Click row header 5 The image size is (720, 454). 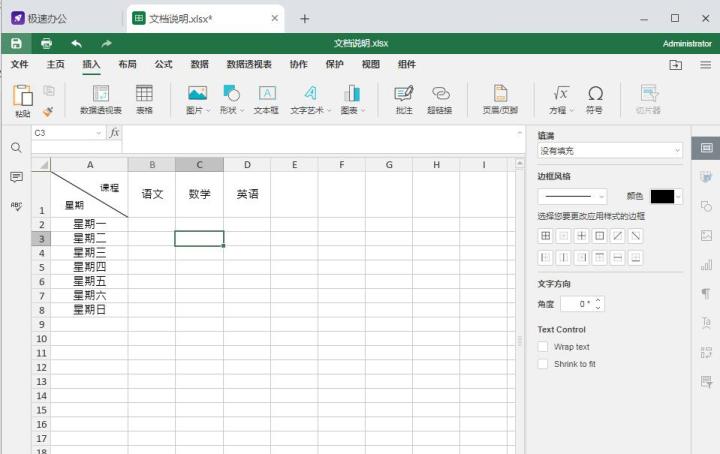[x=41, y=267]
